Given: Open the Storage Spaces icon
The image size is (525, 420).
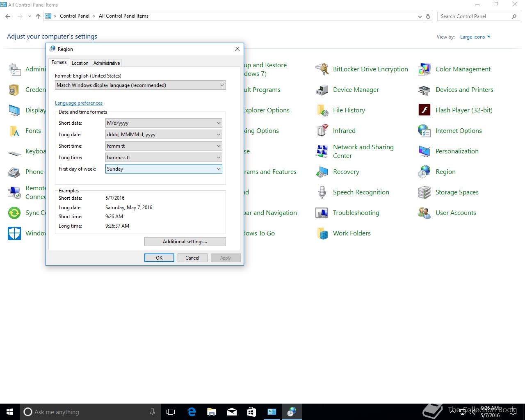Looking at the screenshot, I should (425, 192).
